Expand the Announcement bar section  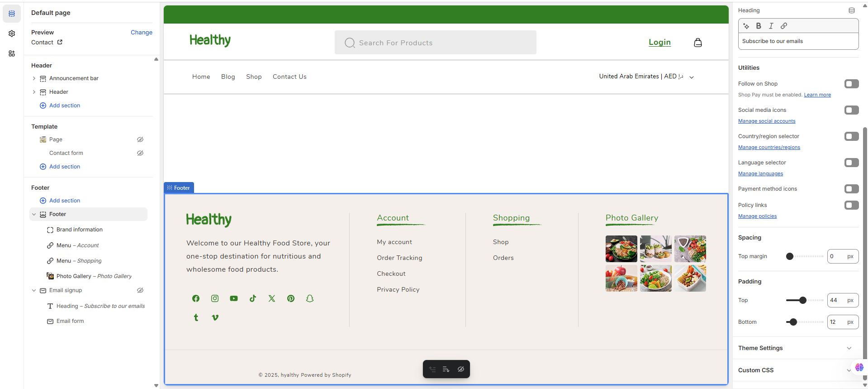click(34, 78)
